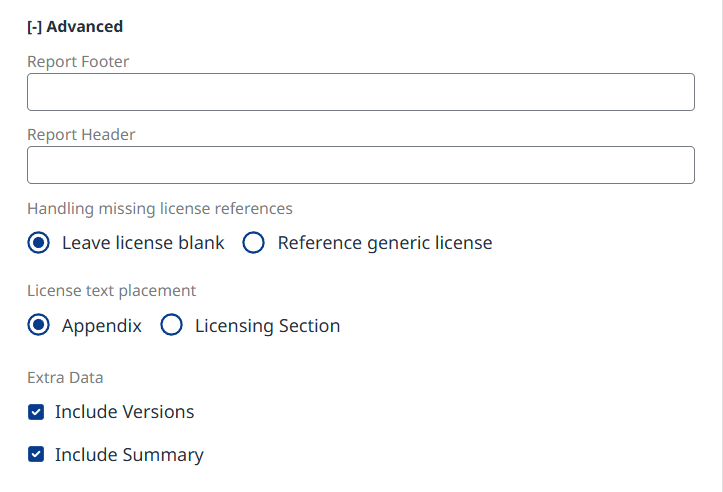The image size is (723, 492).
Task: Click the 'Include Summary' label text
Action: tap(129, 455)
